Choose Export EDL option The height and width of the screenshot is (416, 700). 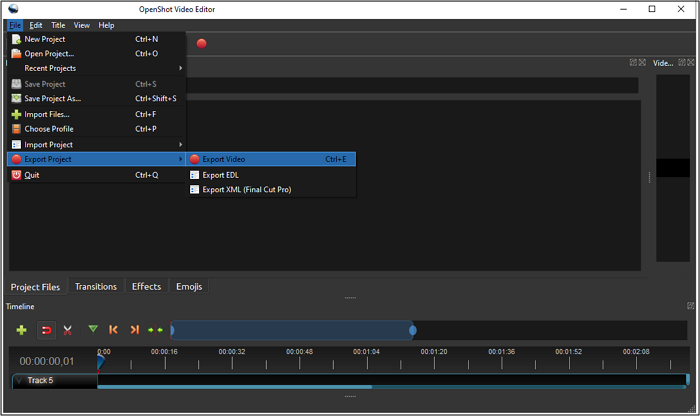coord(220,175)
